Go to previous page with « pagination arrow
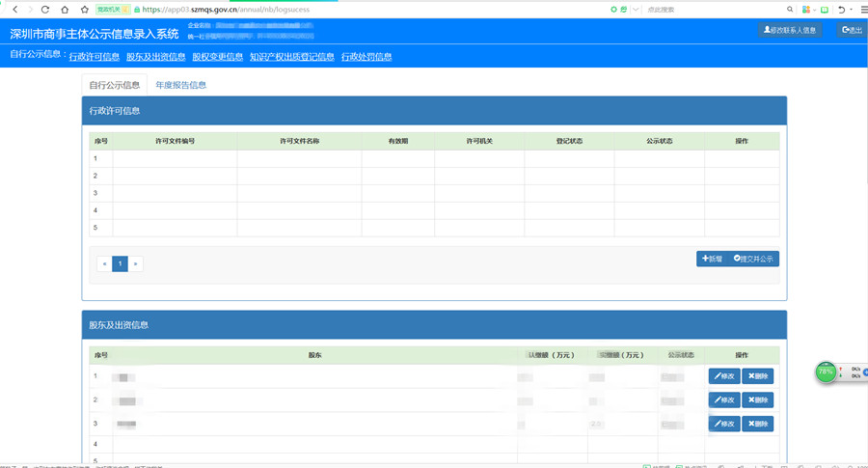The width and height of the screenshot is (868, 468). (x=104, y=263)
